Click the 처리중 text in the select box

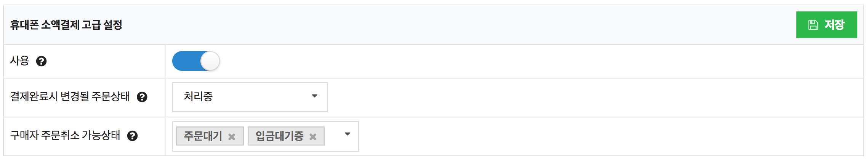click(198, 96)
